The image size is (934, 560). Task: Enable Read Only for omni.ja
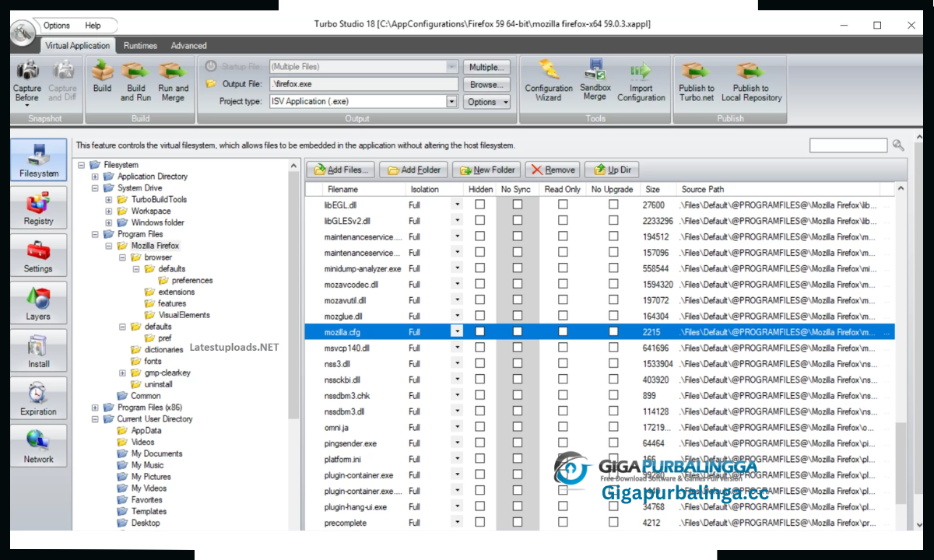(563, 427)
